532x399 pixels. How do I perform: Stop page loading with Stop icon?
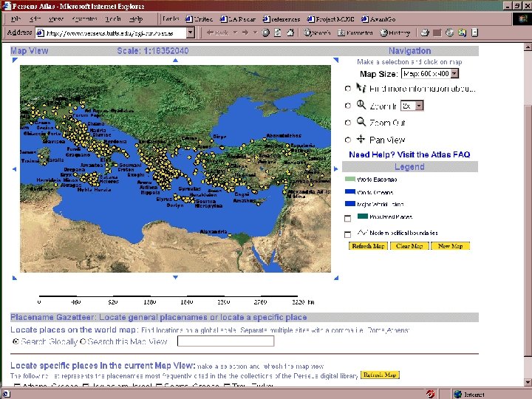click(266, 33)
